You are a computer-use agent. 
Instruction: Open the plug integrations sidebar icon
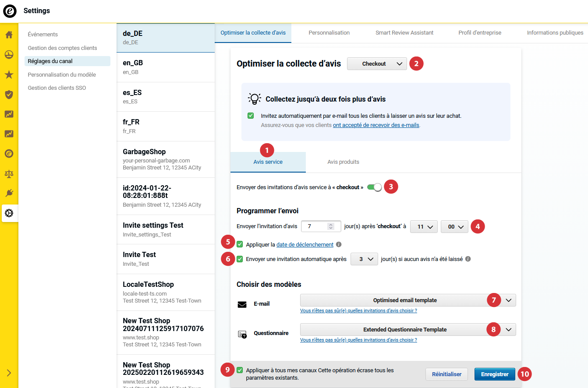pyautogui.click(x=9, y=193)
